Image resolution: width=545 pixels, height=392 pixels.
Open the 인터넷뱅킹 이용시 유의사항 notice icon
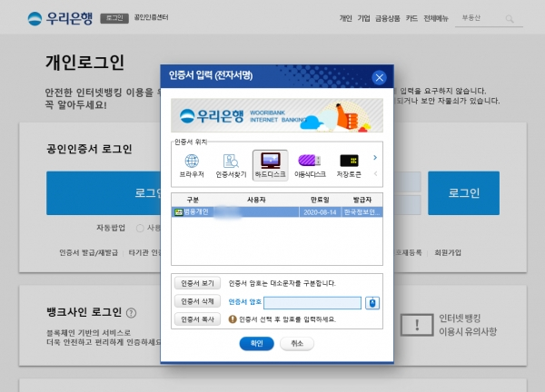tap(417, 325)
